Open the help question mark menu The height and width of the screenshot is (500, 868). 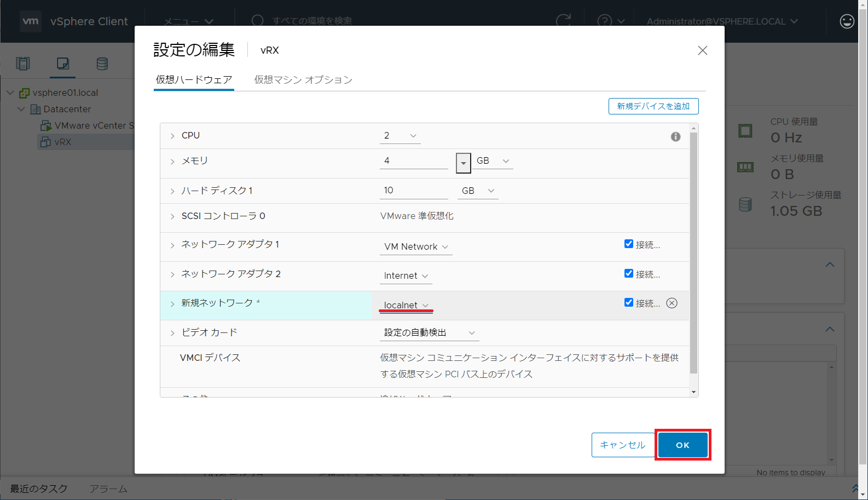click(x=611, y=21)
